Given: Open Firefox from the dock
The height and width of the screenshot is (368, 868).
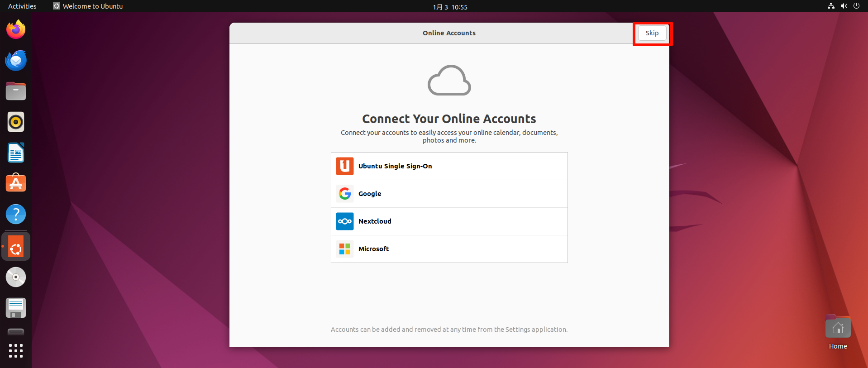Looking at the screenshot, I should (x=16, y=29).
